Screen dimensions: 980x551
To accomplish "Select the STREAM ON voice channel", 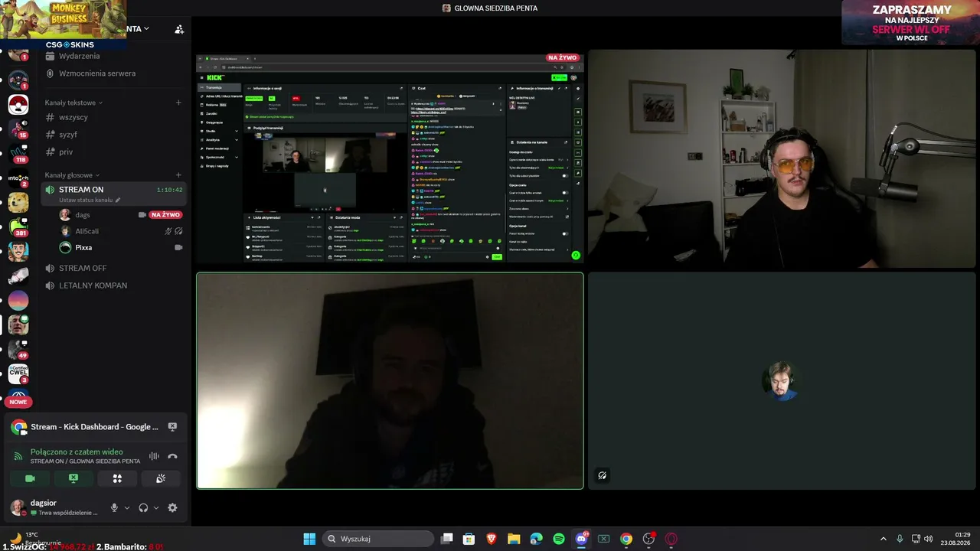I will (113, 194).
